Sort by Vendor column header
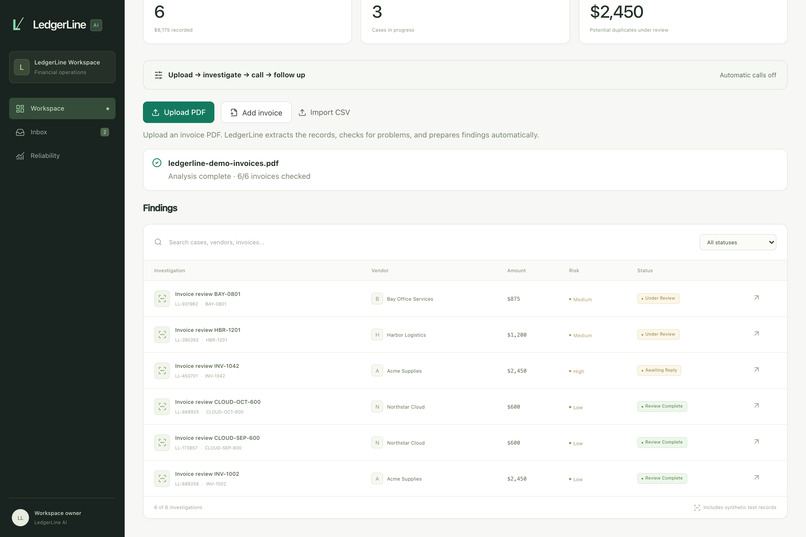Viewport: 806px width, 537px height. (x=380, y=270)
